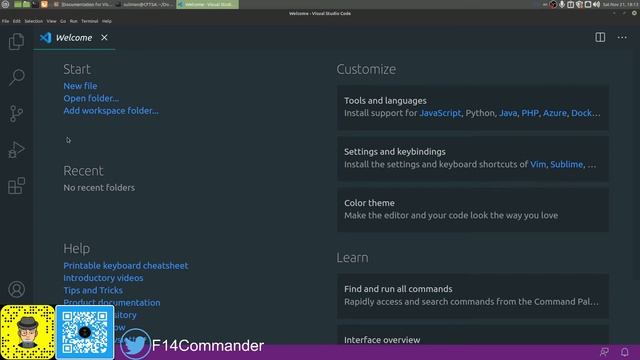This screenshot has height=360, width=640.
Task: Click the Split Editor Right icon
Action: coord(600,37)
